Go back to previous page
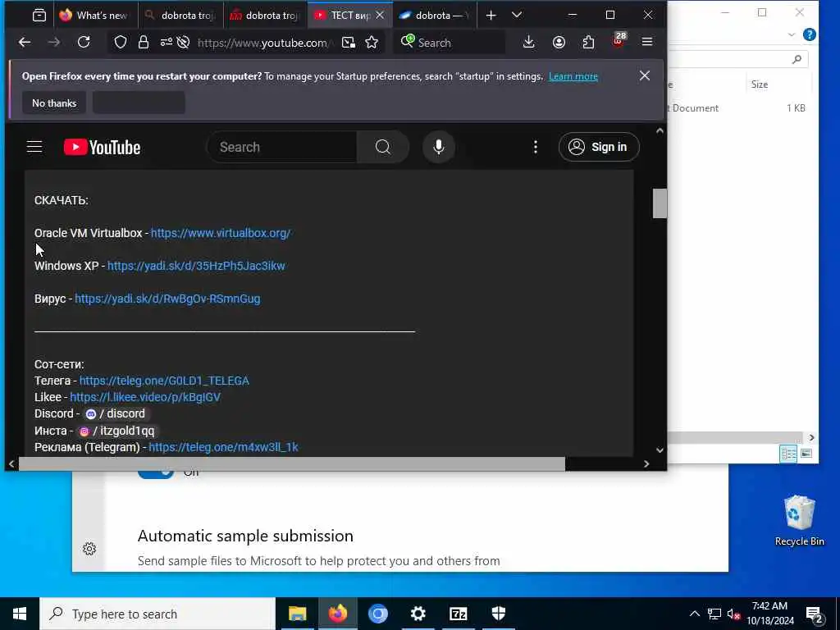This screenshot has height=630, width=840. pyautogui.click(x=25, y=43)
